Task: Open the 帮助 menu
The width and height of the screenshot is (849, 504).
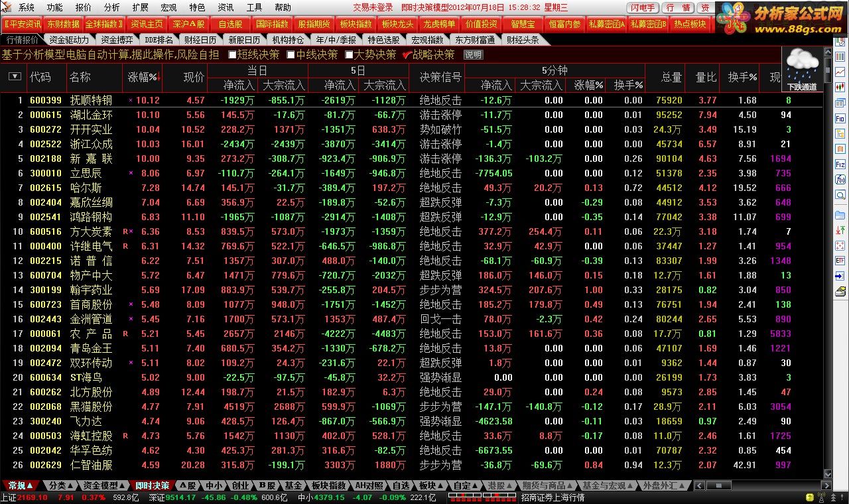Action: (x=283, y=8)
